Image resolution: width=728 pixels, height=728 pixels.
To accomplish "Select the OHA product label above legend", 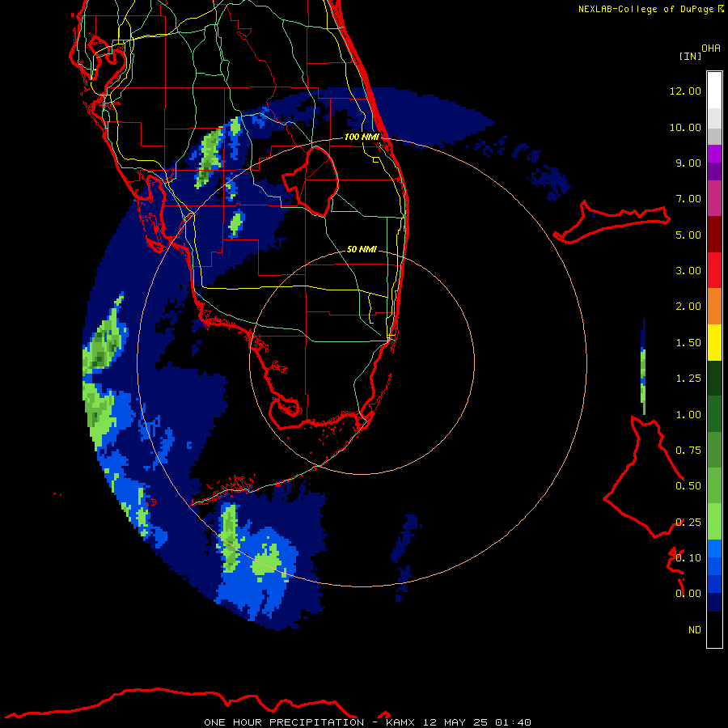I will (x=711, y=49).
